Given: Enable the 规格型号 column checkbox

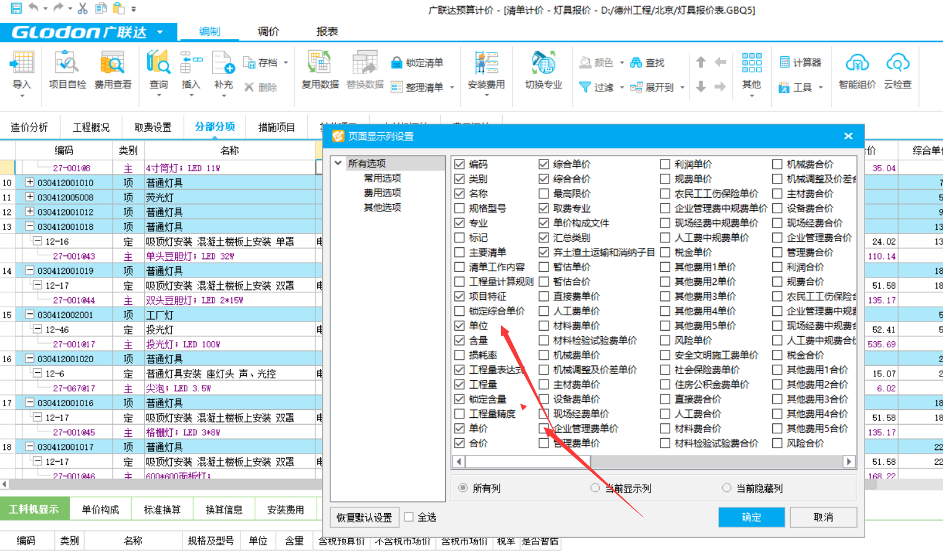Looking at the screenshot, I should (459, 208).
